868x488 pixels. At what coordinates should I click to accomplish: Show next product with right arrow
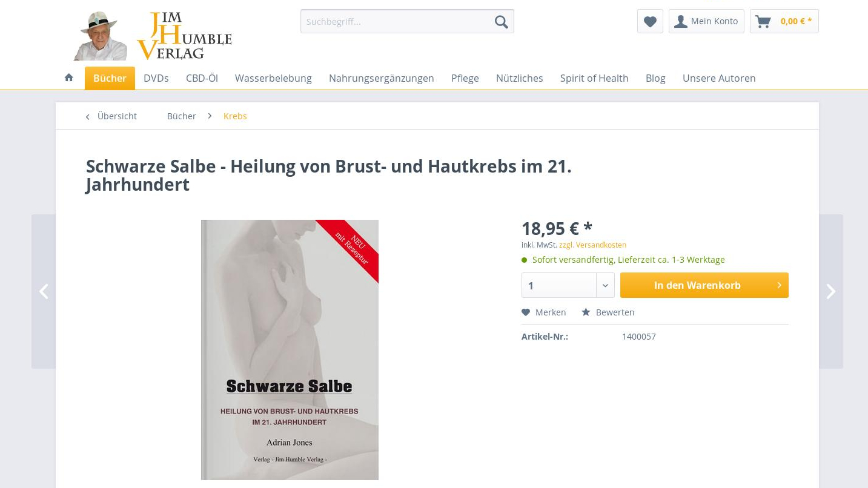coord(830,291)
